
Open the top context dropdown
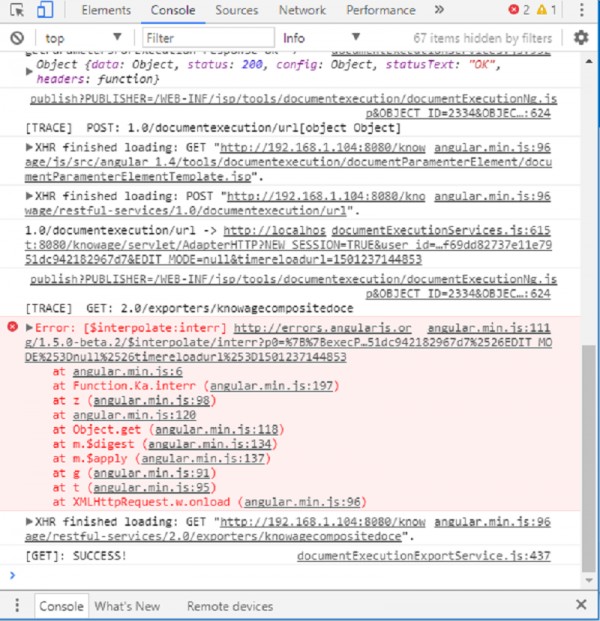pos(83,38)
